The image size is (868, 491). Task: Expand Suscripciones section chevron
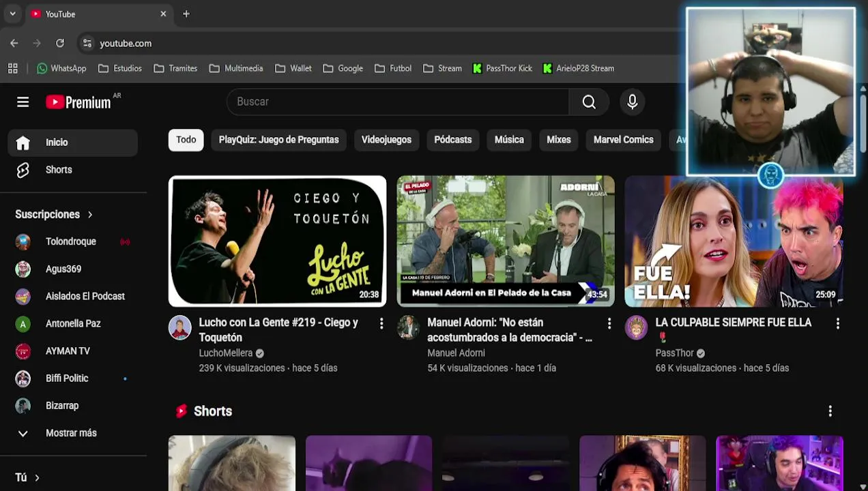coord(90,215)
